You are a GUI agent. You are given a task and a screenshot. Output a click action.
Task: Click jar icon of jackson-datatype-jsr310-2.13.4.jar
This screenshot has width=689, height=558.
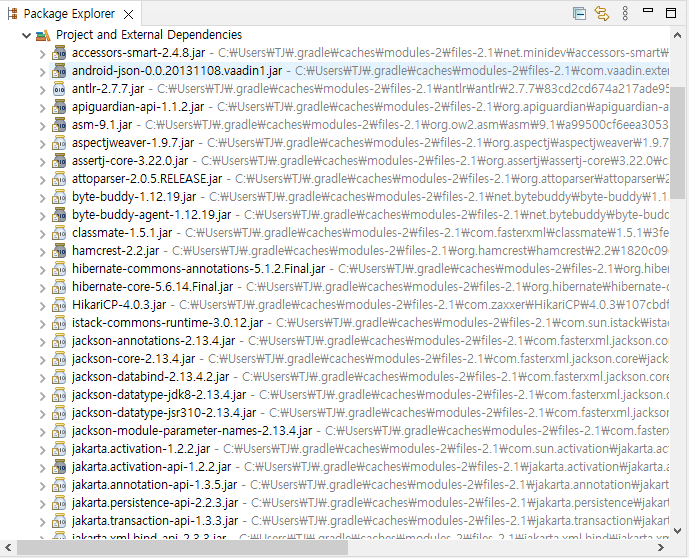[59, 413]
